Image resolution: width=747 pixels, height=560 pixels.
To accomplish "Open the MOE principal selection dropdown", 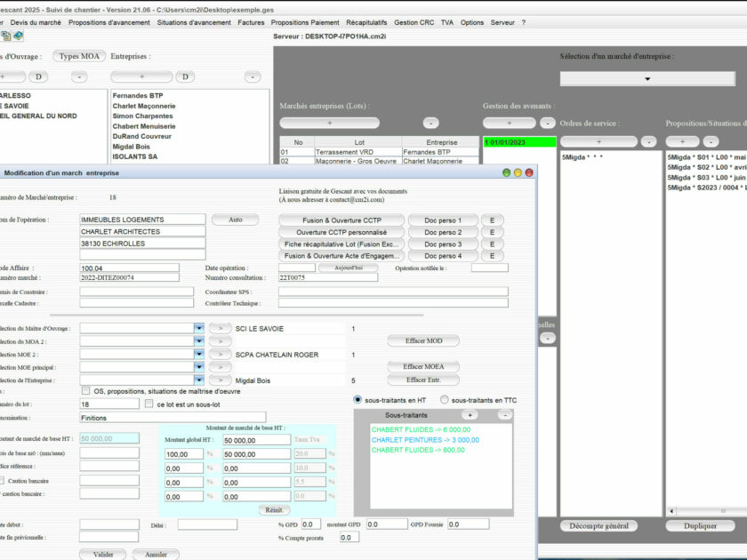I will point(199,367).
